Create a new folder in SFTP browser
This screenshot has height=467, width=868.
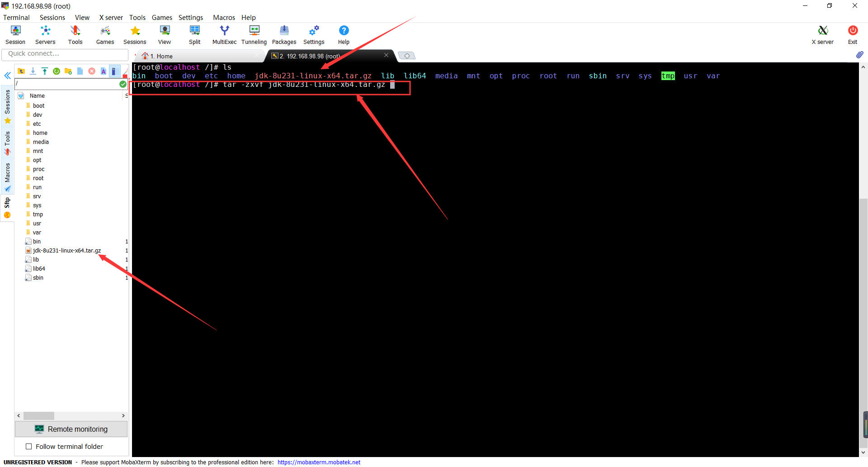point(68,71)
